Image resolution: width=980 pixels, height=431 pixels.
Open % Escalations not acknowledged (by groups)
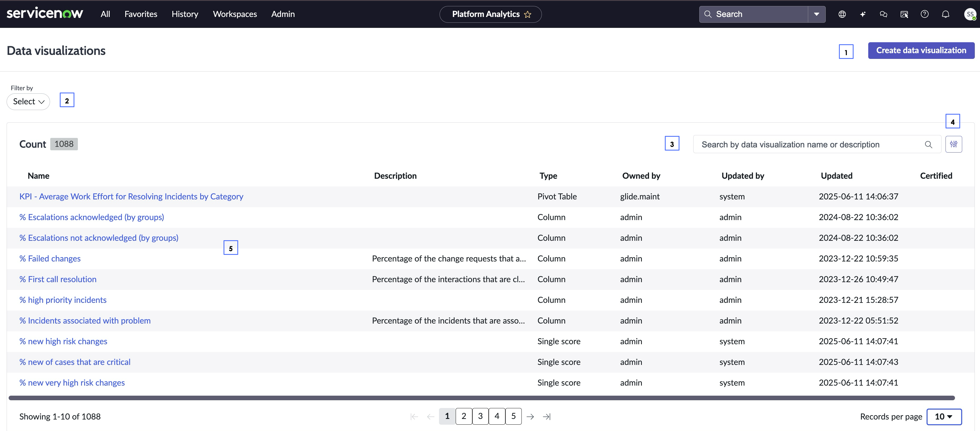pos(99,238)
